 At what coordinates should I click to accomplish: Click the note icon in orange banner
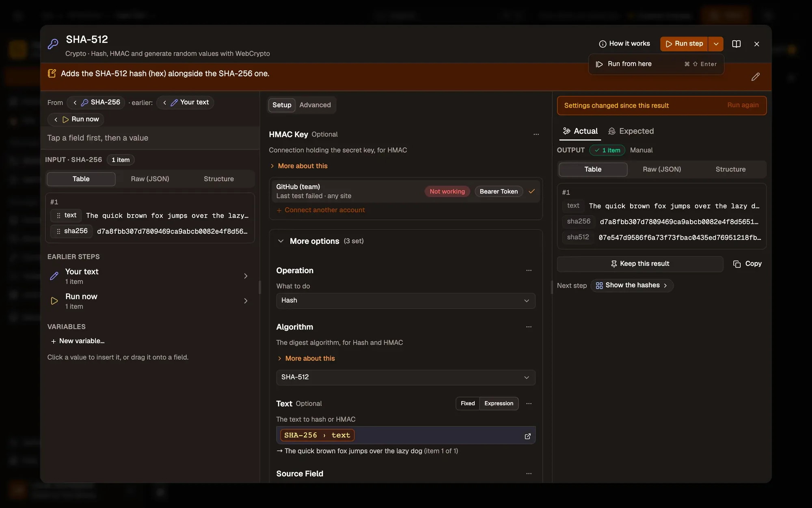click(52, 74)
